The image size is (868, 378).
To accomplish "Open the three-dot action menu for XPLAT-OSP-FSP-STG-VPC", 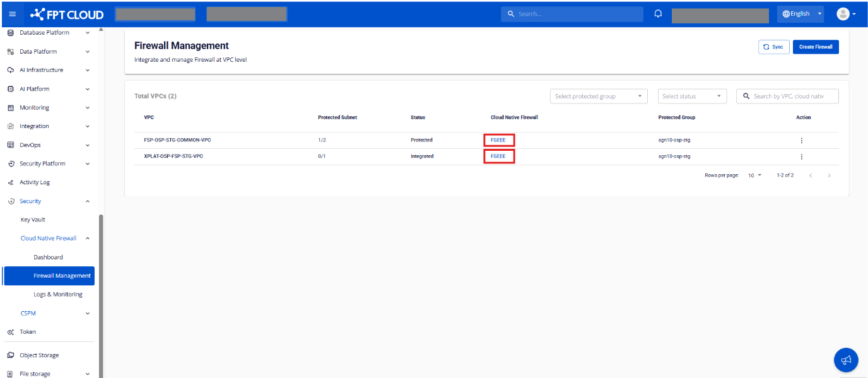I will [801, 157].
